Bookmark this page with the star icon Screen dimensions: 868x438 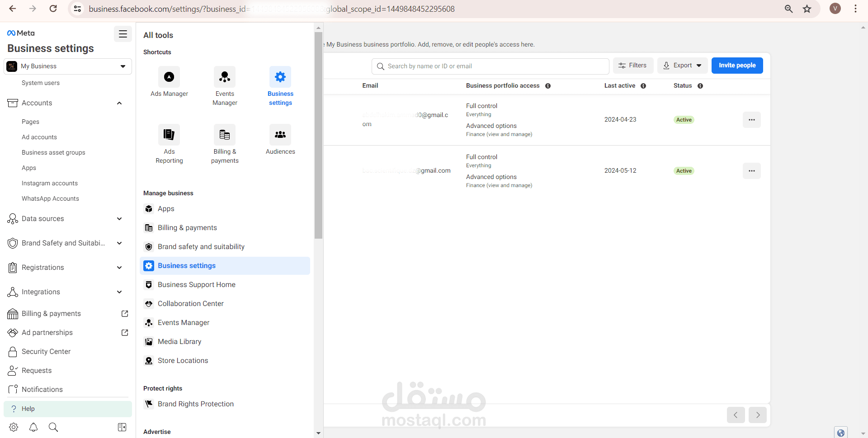(x=807, y=9)
